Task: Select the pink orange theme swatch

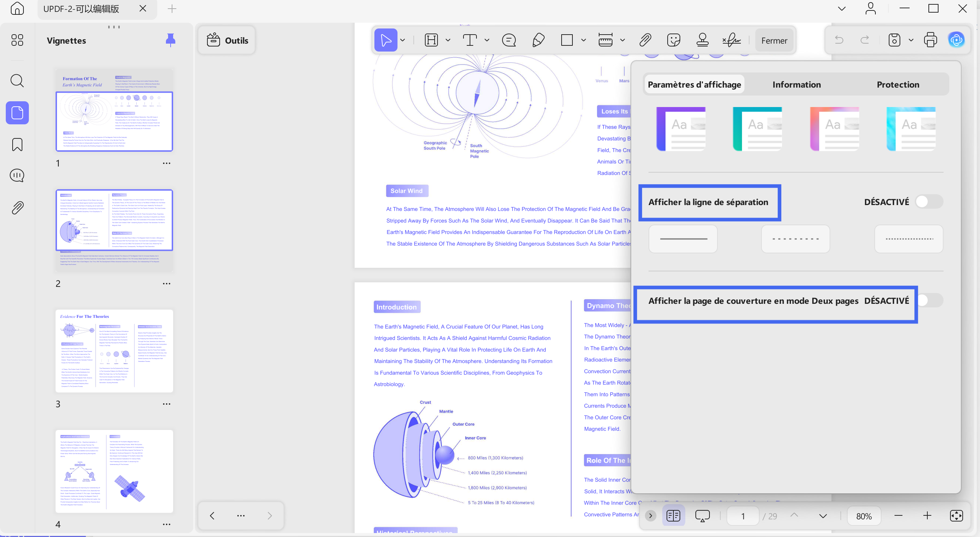Action: point(834,129)
